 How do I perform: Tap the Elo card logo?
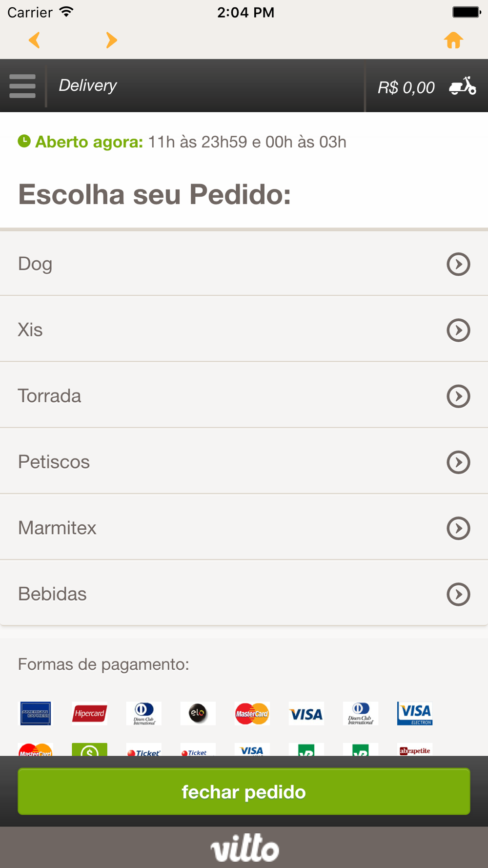198,713
